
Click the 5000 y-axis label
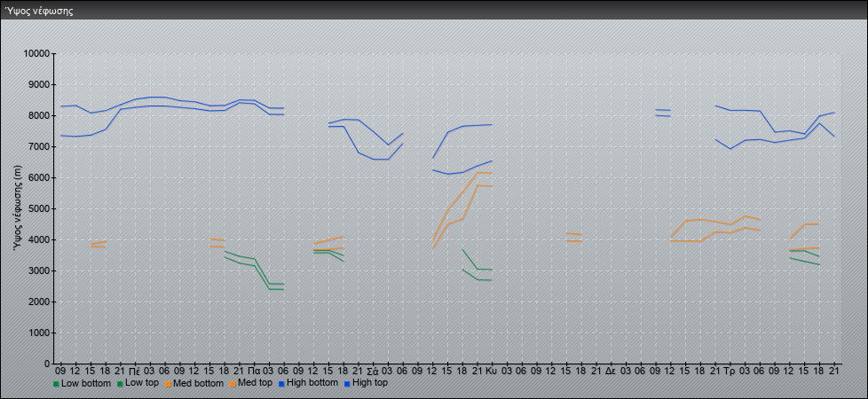click(39, 208)
